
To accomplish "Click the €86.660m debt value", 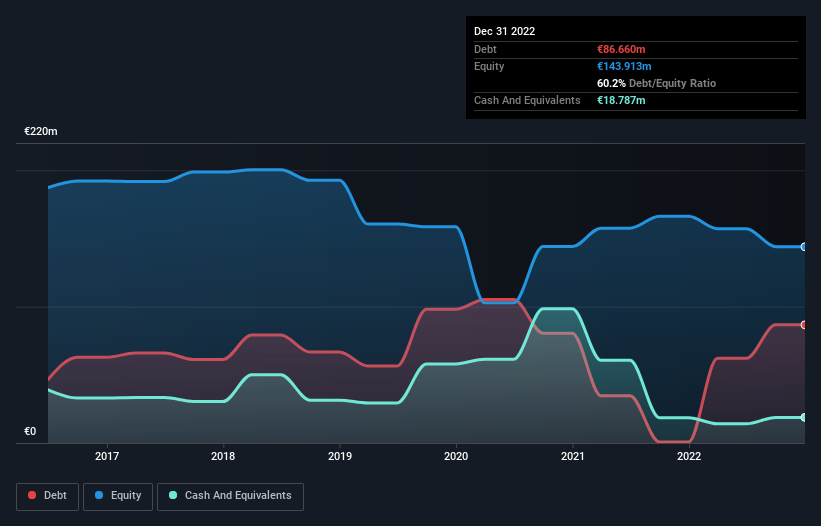I will click(622, 49).
